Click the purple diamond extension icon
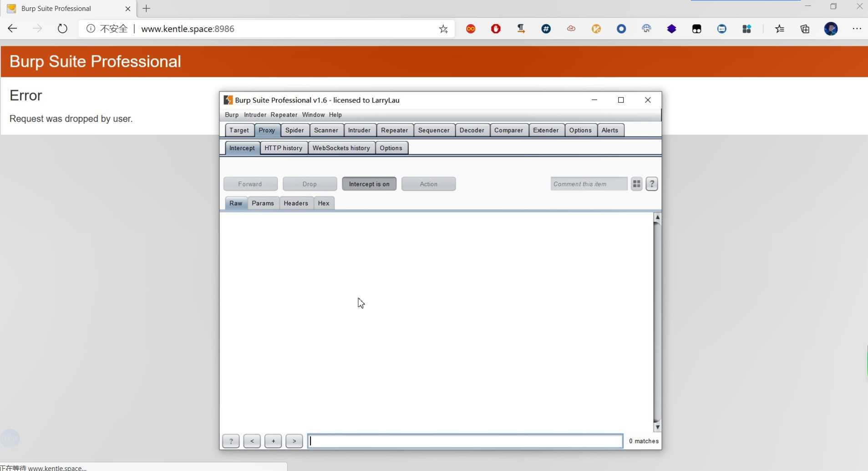Screen dimensions: 868x471 [x=671, y=29]
